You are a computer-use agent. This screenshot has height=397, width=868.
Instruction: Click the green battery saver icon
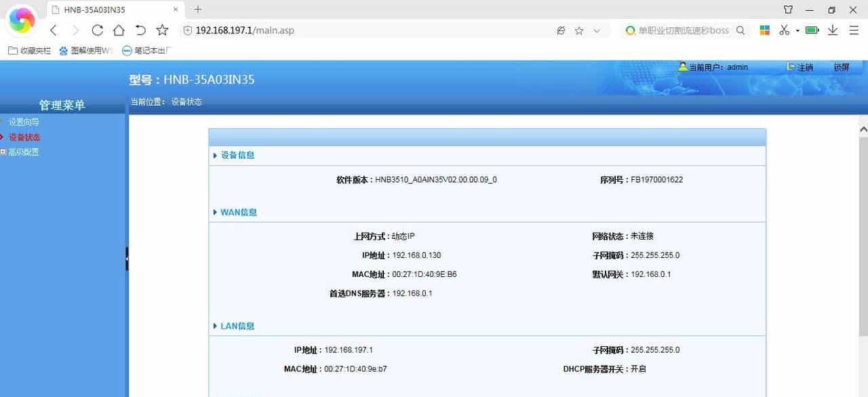tap(811, 31)
